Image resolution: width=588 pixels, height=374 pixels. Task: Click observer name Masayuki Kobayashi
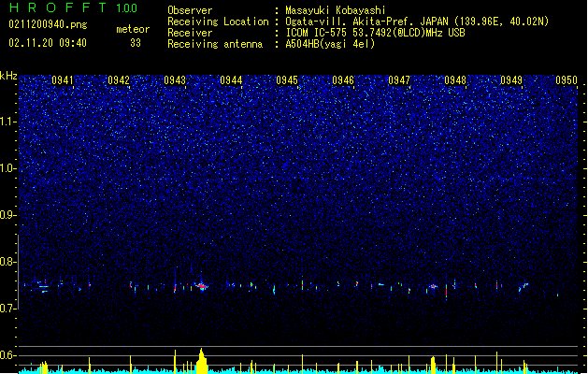pyautogui.click(x=336, y=10)
